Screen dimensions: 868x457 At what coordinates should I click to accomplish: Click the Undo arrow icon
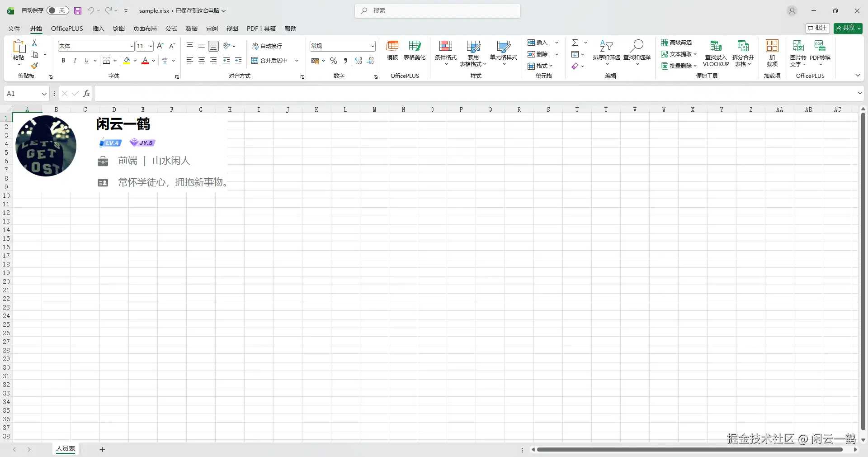91,10
